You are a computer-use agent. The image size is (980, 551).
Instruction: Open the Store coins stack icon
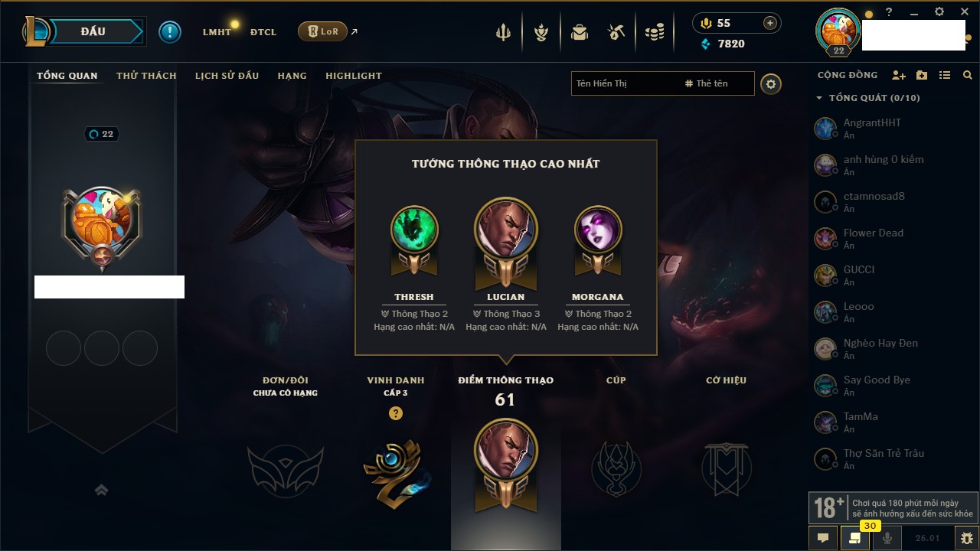click(x=655, y=32)
